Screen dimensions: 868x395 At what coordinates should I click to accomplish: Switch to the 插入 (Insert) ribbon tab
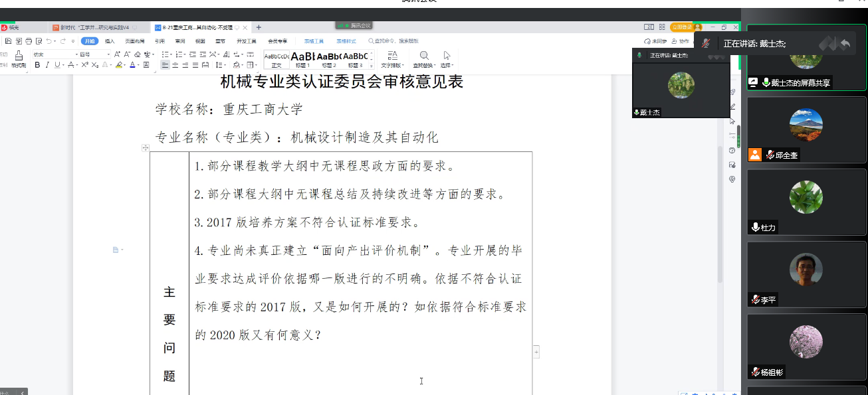[x=110, y=41]
